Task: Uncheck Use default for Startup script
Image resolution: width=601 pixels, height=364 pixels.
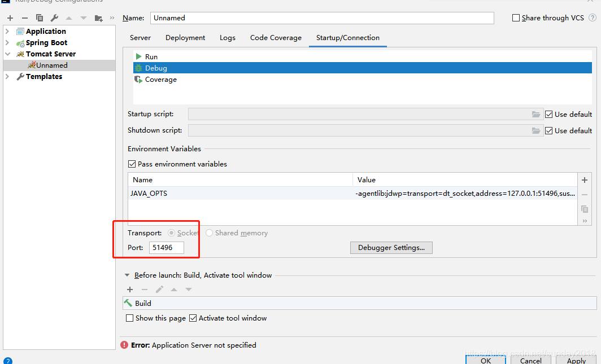Action: [549, 114]
